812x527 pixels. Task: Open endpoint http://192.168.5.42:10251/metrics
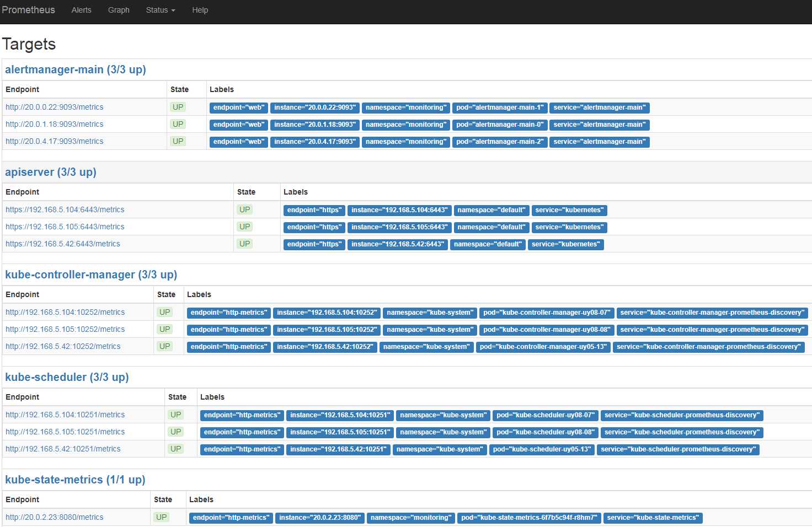(x=63, y=449)
